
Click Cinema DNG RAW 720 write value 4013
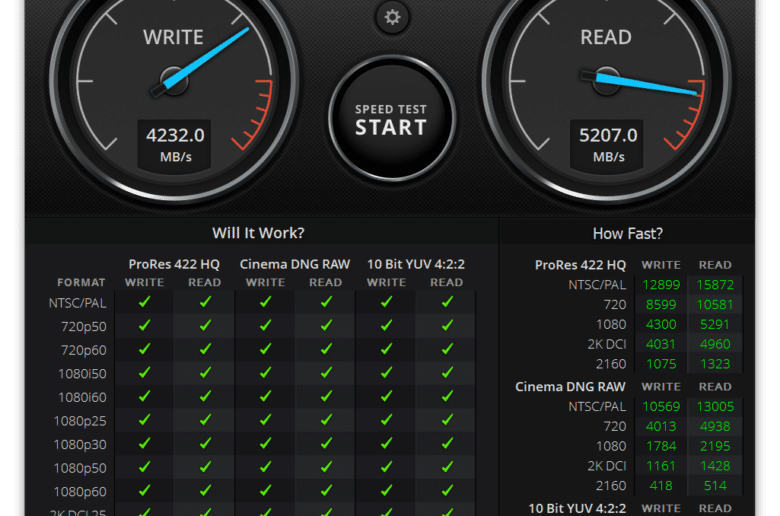(661, 426)
